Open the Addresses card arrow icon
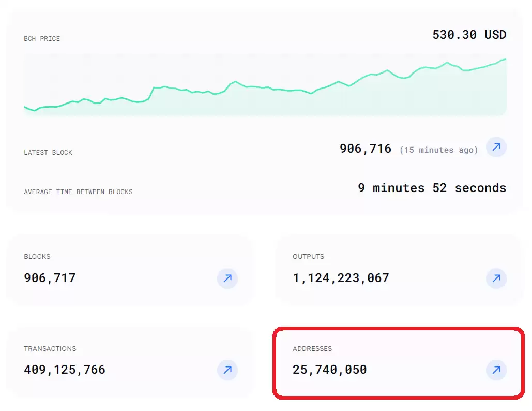Viewport: 532px width, 411px height. (x=496, y=370)
